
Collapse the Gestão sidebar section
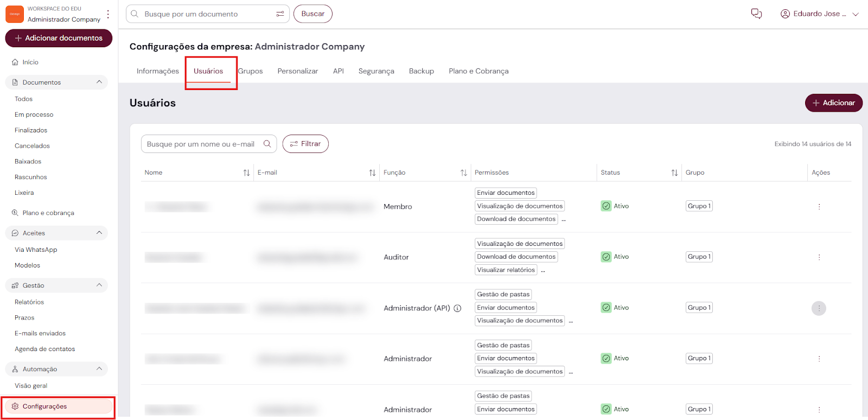pos(99,285)
